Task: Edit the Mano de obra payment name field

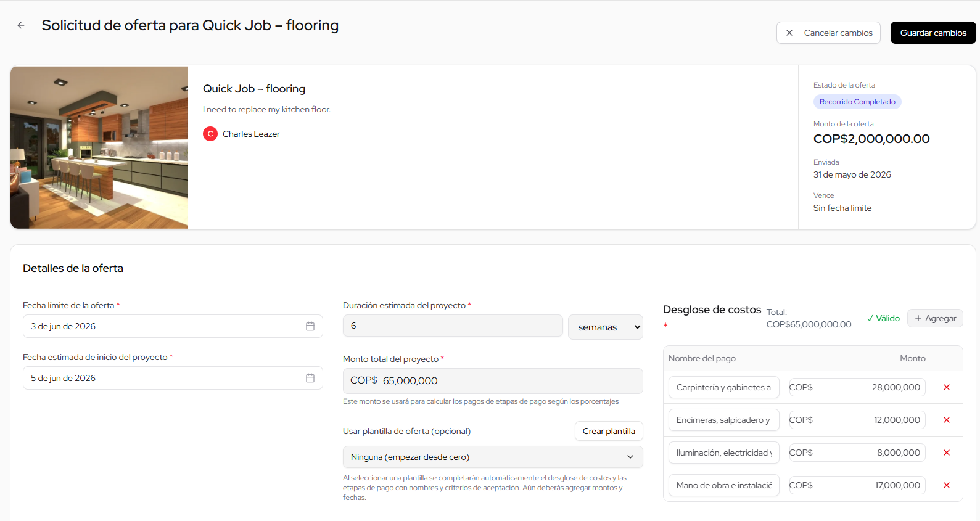Action: pyautogui.click(x=724, y=485)
